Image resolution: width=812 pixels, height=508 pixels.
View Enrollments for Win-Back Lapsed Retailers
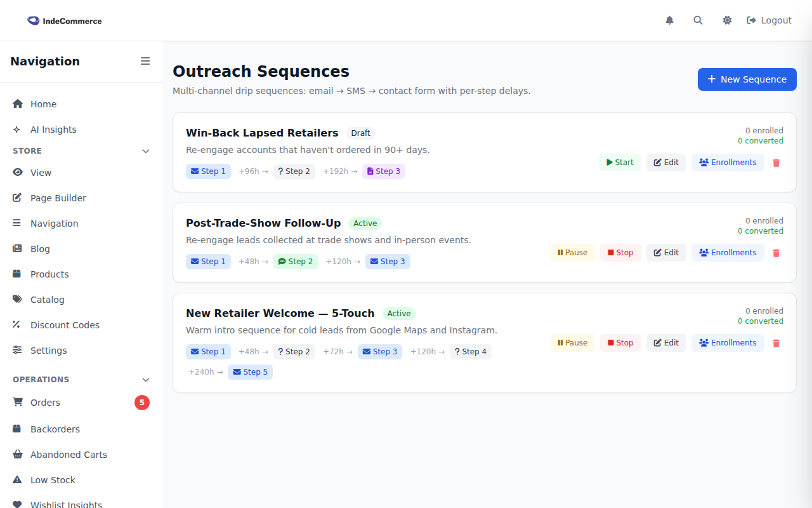(x=728, y=163)
